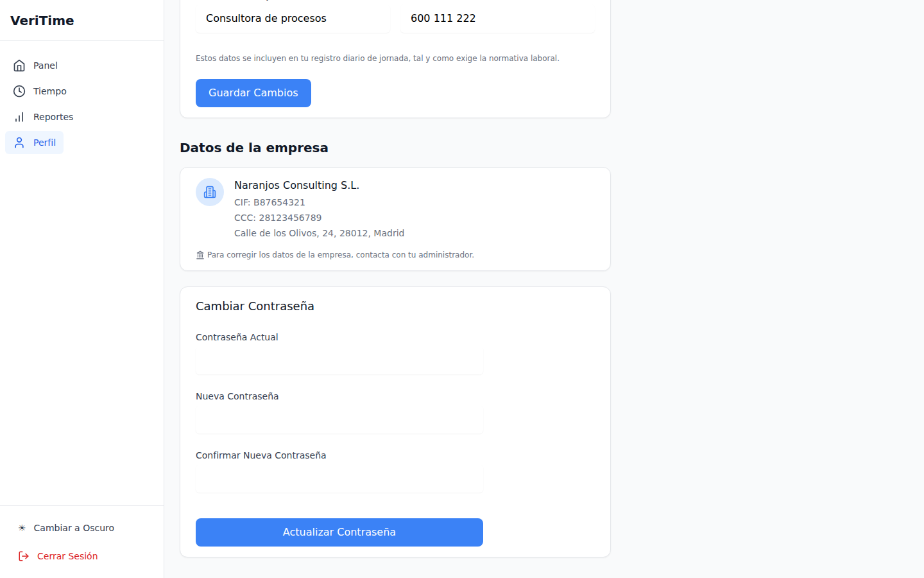Click the Panel home icon
Viewport: 924px width, 578px height.
(19, 66)
